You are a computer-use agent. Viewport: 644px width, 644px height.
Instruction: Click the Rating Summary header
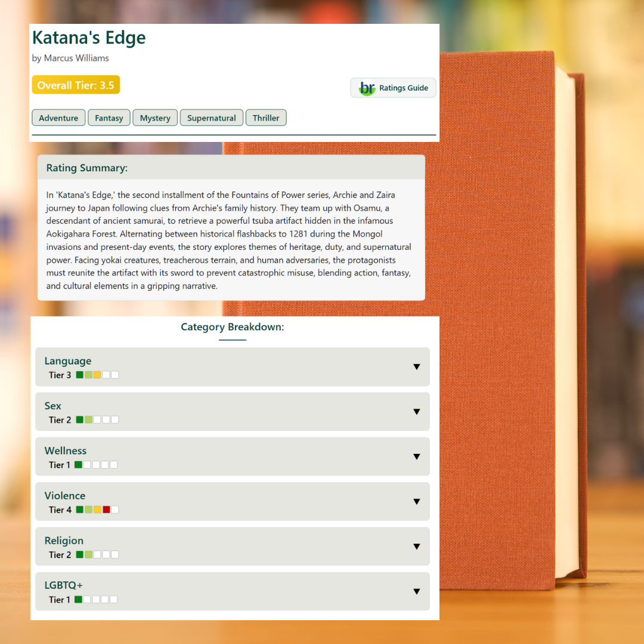click(x=87, y=168)
